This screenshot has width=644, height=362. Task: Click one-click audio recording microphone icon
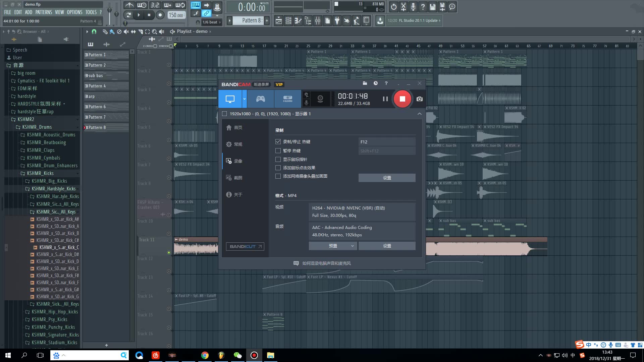[x=413, y=7]
